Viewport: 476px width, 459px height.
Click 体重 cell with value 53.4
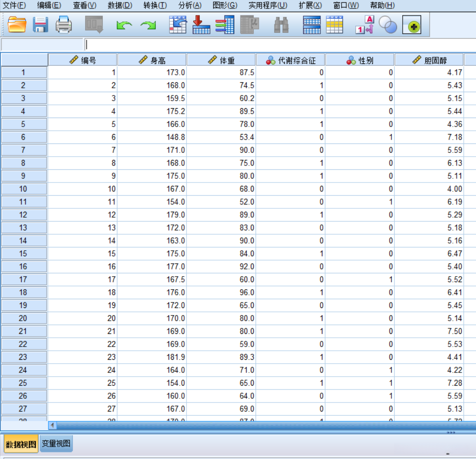click(221, 137)
